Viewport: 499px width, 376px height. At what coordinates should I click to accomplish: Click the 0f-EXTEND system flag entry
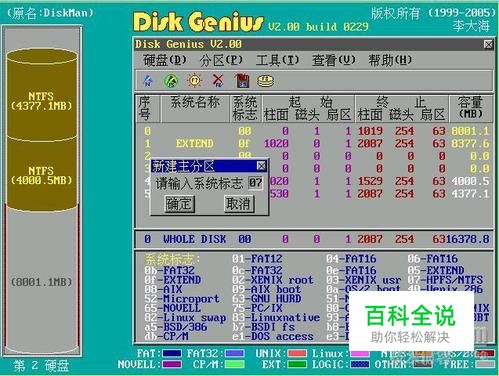(173, 280)
